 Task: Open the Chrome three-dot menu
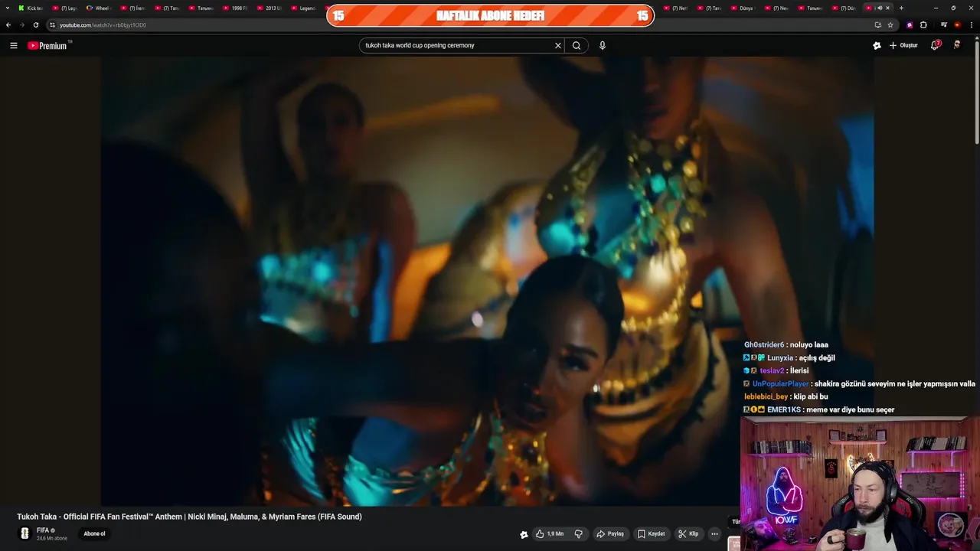tap(971, 24)
